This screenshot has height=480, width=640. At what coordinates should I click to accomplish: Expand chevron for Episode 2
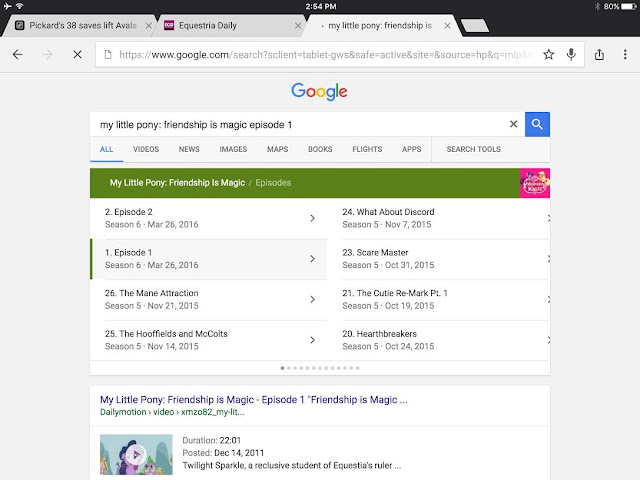click(312, 218)
